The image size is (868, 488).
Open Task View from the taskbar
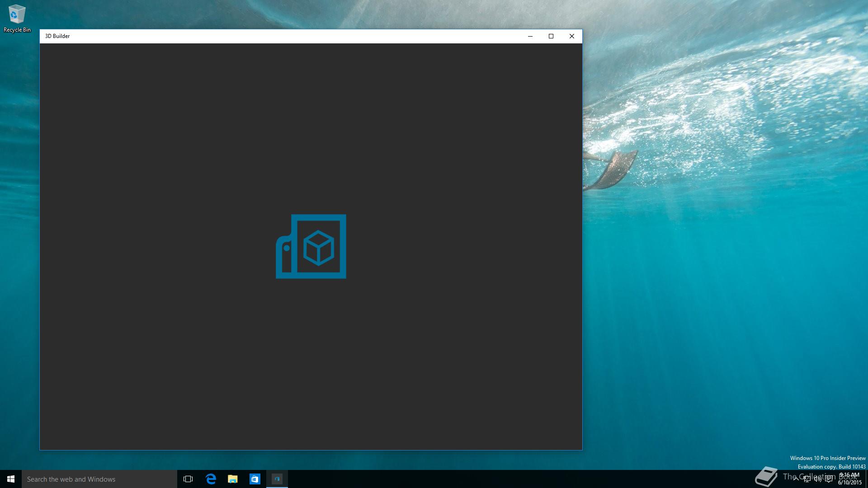pyautogui.click(x=188, y=479)
